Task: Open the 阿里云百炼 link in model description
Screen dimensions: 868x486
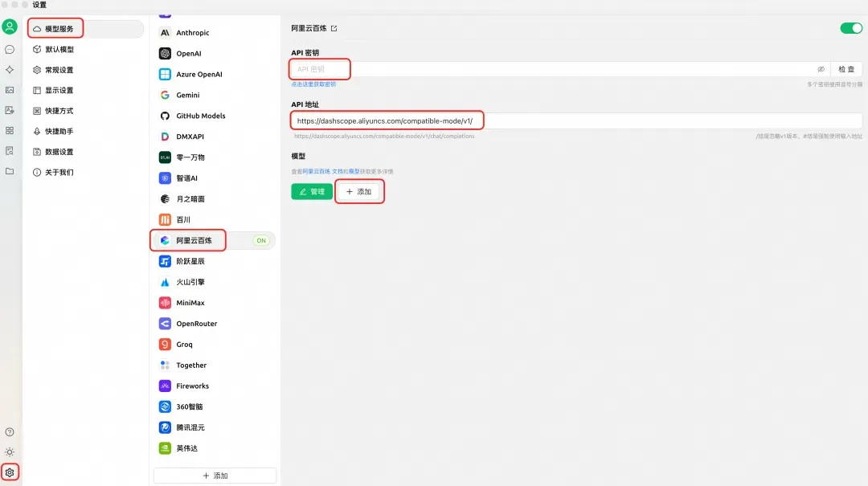Action: click(x=316, y=172)
